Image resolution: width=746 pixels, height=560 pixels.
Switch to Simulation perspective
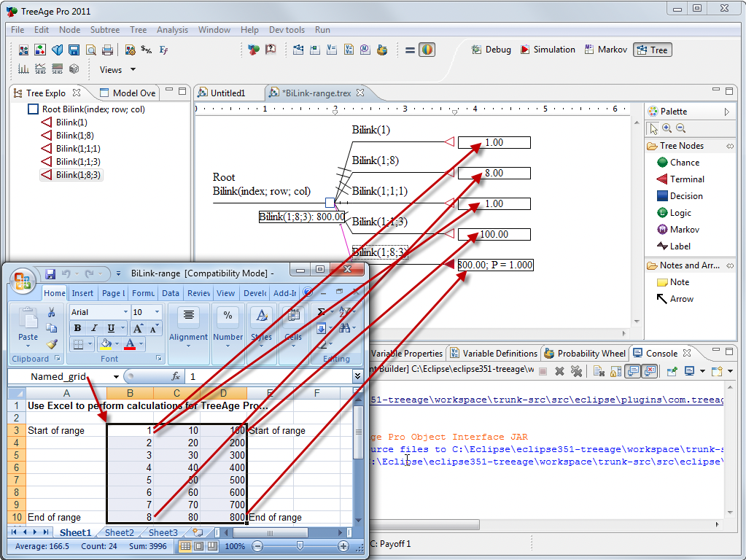pos(548,50)
